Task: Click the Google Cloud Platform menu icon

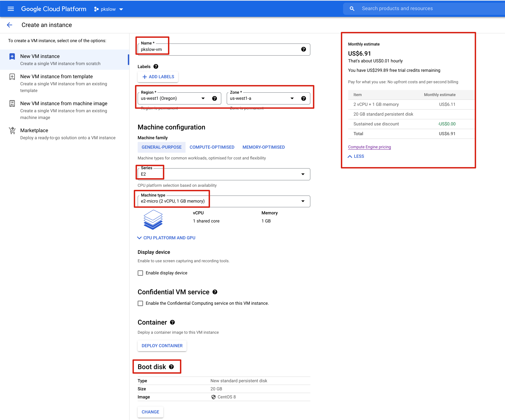Action: (x=11, y=9)
